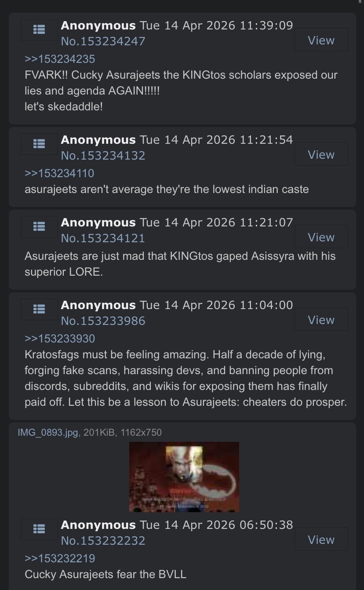The width and height of the screenshot is (364, 590).
Task: Follow reply link >>153232219
Action: 60,558
